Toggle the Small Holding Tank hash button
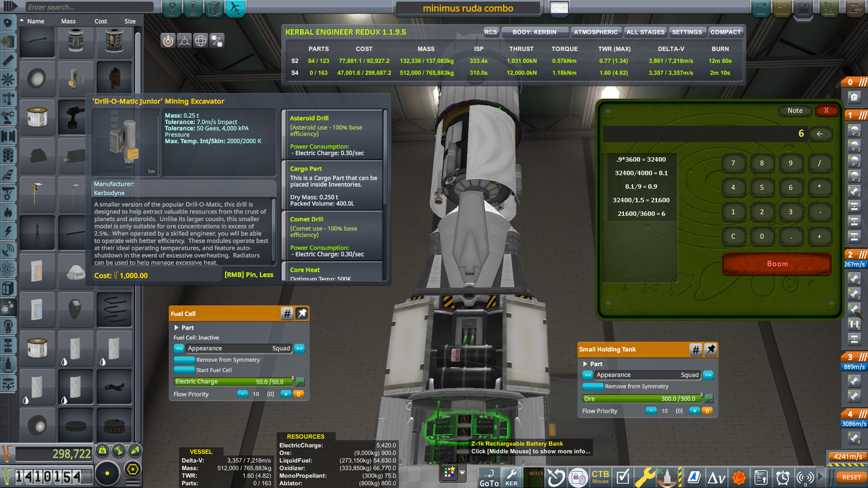 696,350
